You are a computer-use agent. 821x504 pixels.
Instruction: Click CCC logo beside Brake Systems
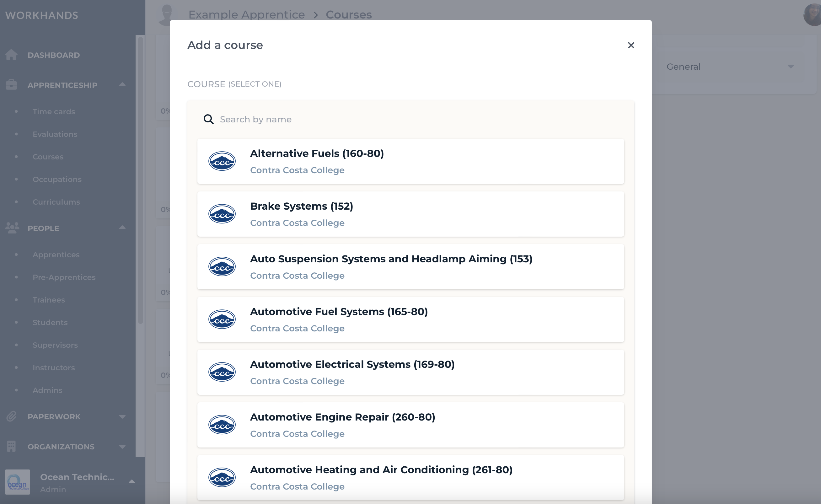coord(222,214)
